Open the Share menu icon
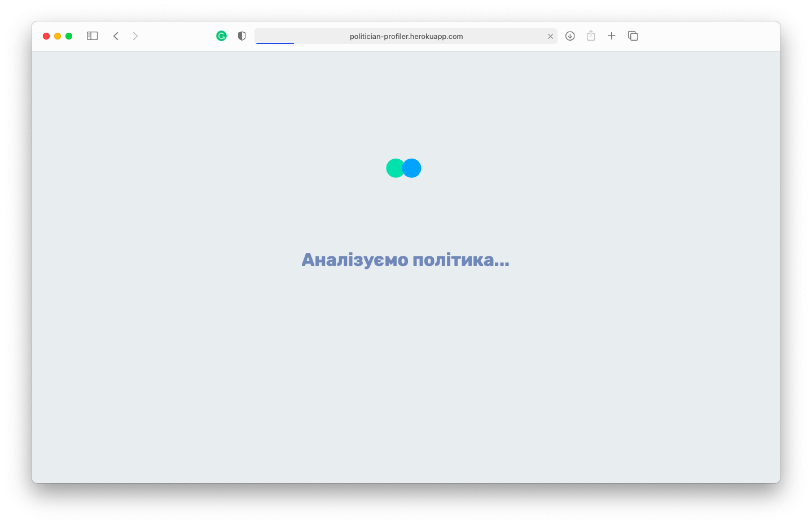The height and width of the screenshot is (525, 812). pyautogui.click(x=591, y=36)
